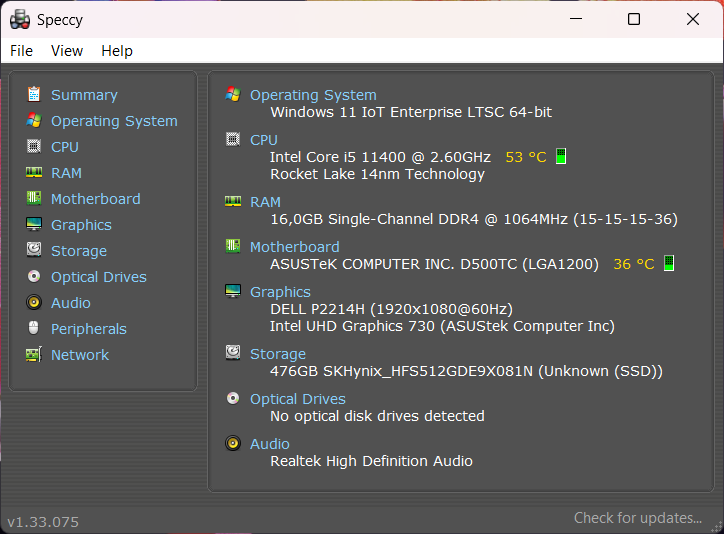Click Audio heading link in summary
Viewport: 724px width, 534px height.
pos(270,444)
